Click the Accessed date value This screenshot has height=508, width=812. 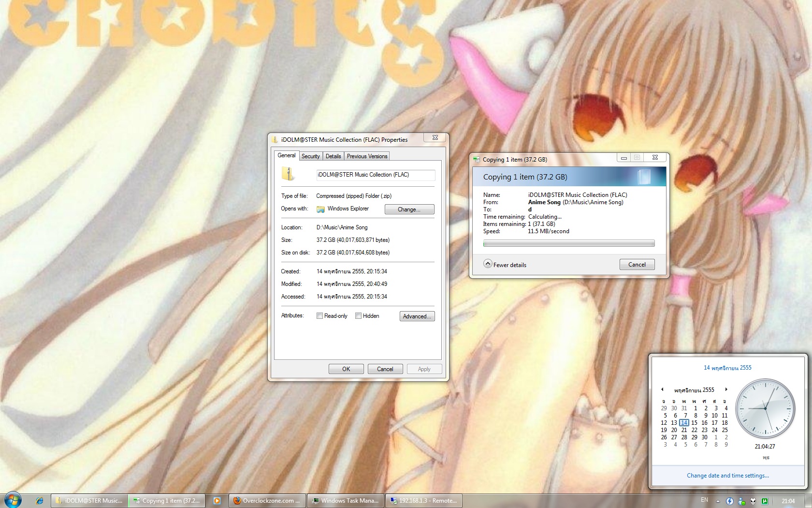(x=352, y=297)
